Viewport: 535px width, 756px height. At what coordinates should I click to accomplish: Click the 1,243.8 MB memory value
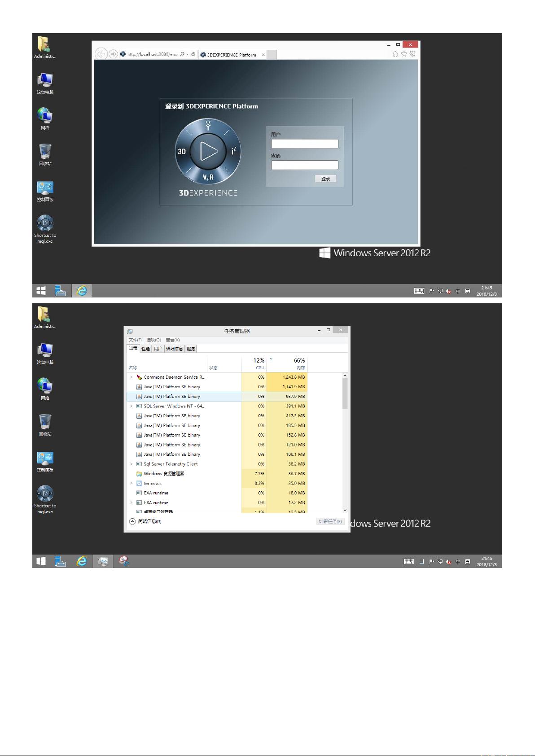pyautogui.click(x=294, y=377)
